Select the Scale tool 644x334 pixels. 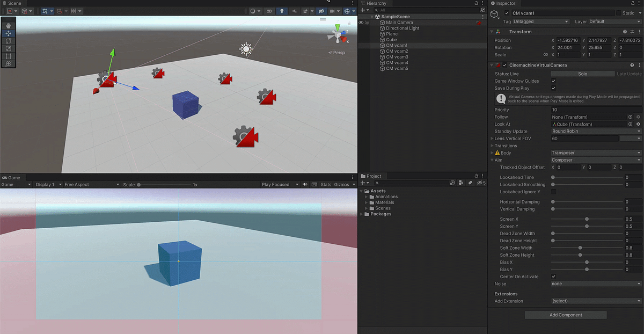8,48
